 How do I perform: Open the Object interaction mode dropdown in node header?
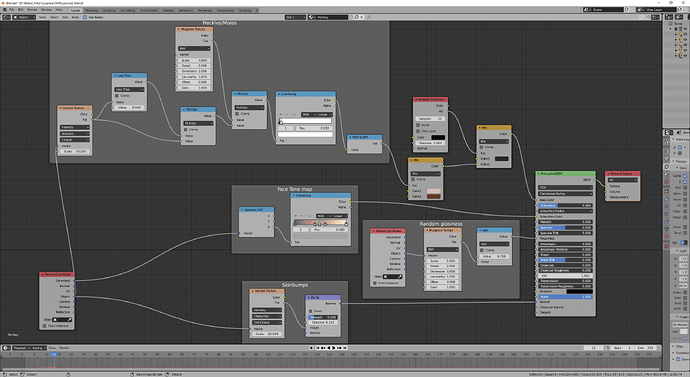pos(24,17)
